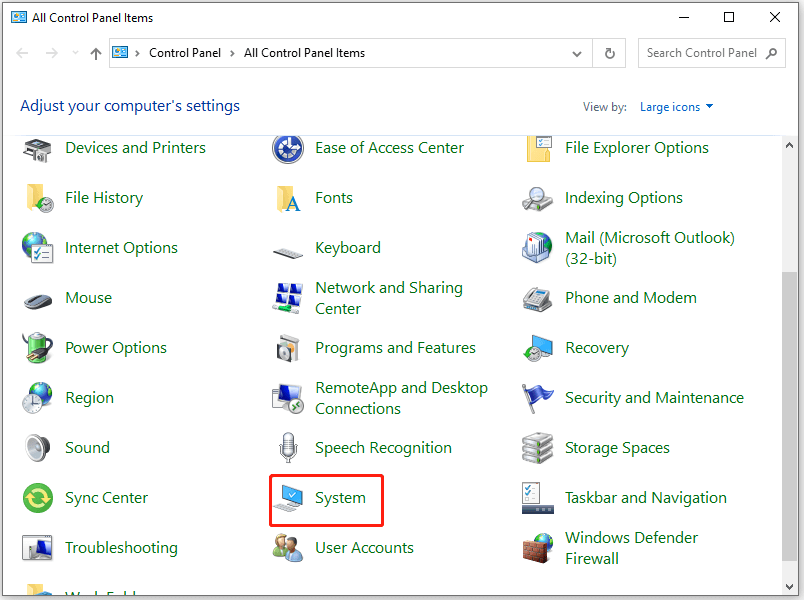
Task: Click the Taskbar and Navigation icon
Action: pyautogui.click(x=537, y=498)
